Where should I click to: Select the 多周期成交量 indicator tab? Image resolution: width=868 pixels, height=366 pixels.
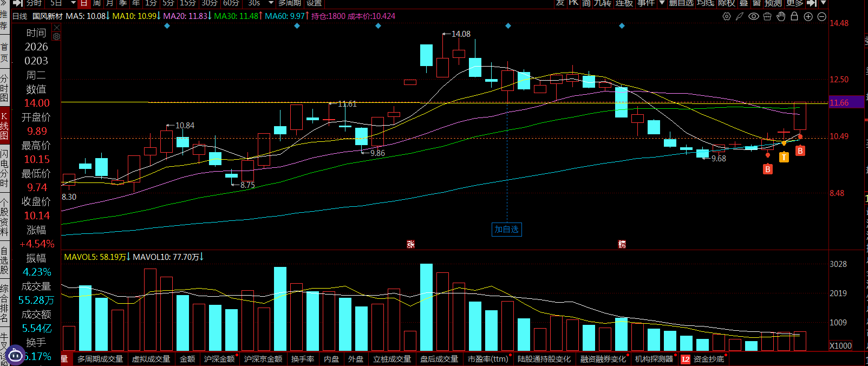point(100,359)
